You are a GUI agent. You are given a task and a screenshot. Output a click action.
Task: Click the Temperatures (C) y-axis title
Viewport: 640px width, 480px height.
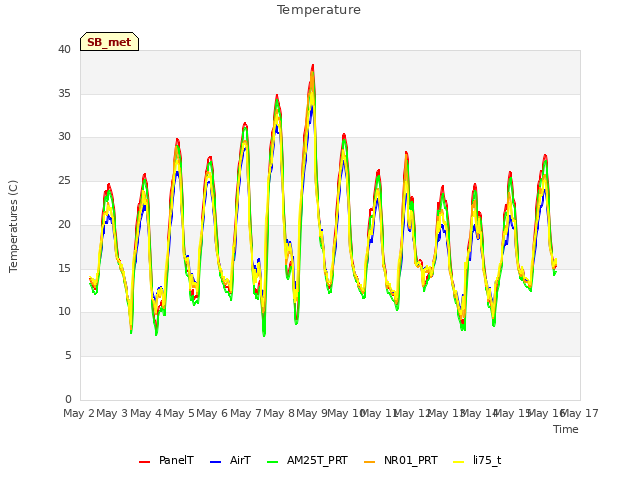click(13, 226)
